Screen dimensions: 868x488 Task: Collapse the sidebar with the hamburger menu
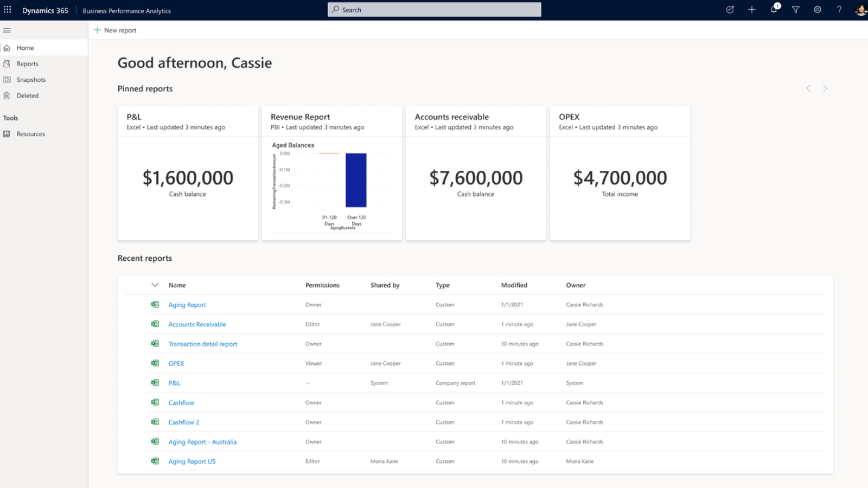(7, 30)
